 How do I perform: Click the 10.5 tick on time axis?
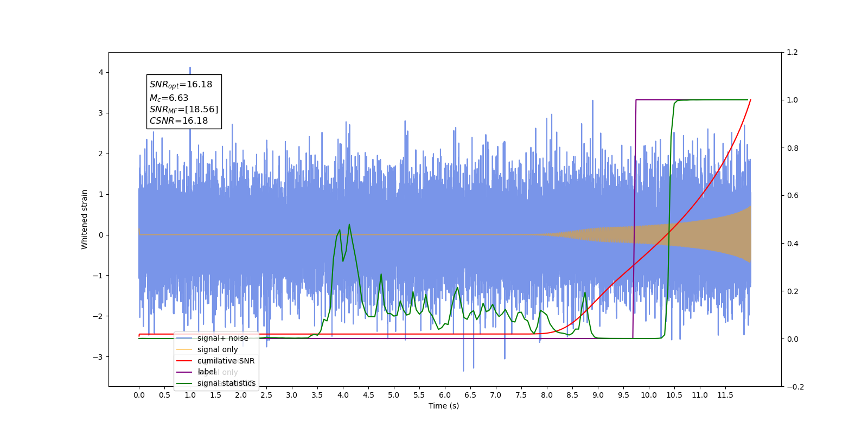pos(674,395)
